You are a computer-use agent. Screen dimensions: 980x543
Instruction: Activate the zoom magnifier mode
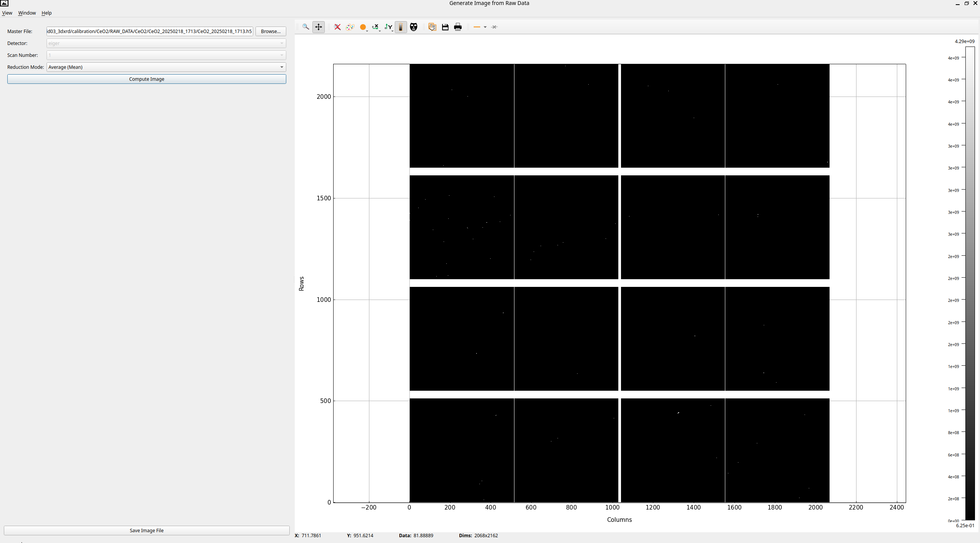tap(306, 27)
